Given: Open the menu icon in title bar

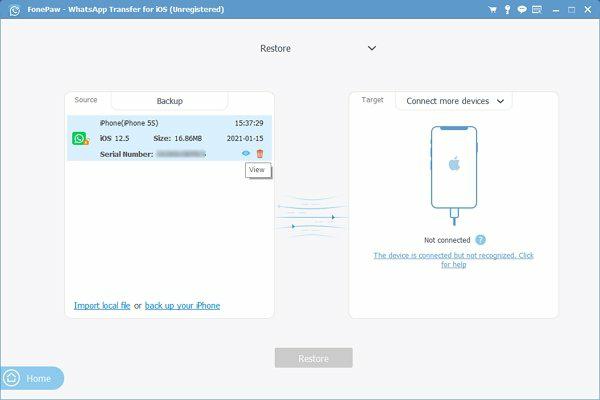Looking at the screenshot, I should 537,10.
